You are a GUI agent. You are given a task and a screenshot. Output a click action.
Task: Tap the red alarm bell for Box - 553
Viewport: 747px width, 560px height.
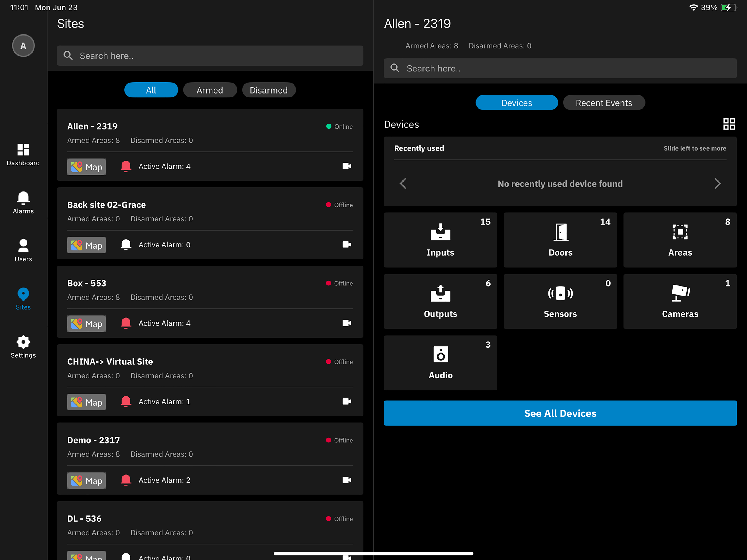tap(126, 323)
